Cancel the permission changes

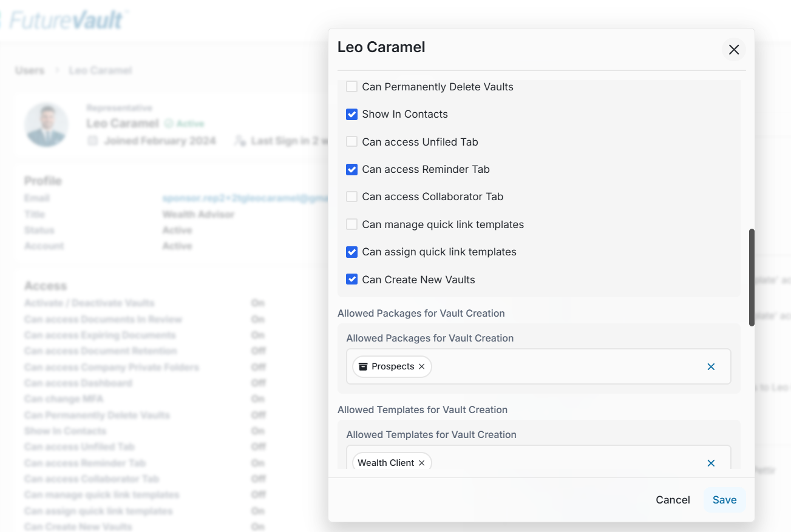pyautogui.click(x=673, y=500)
